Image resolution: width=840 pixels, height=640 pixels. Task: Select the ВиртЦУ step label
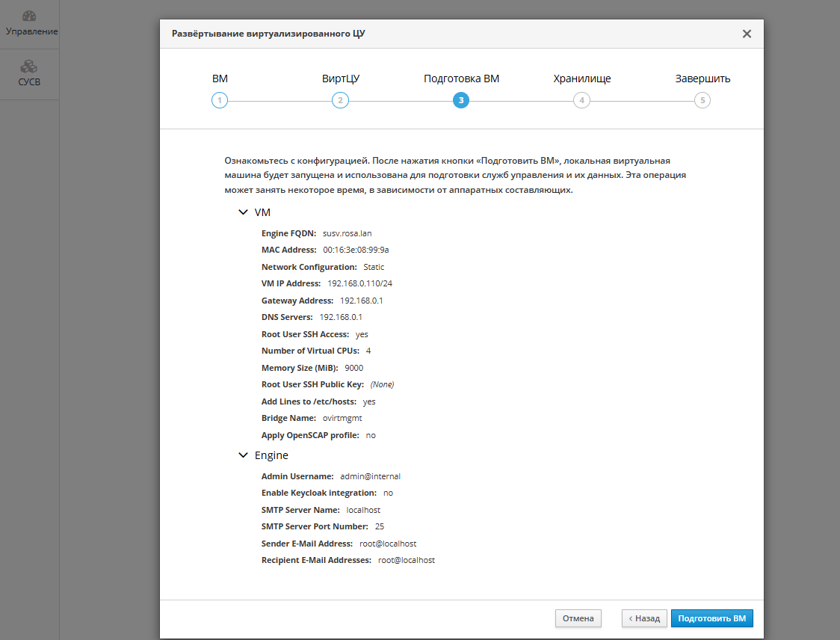pos(340,79)
